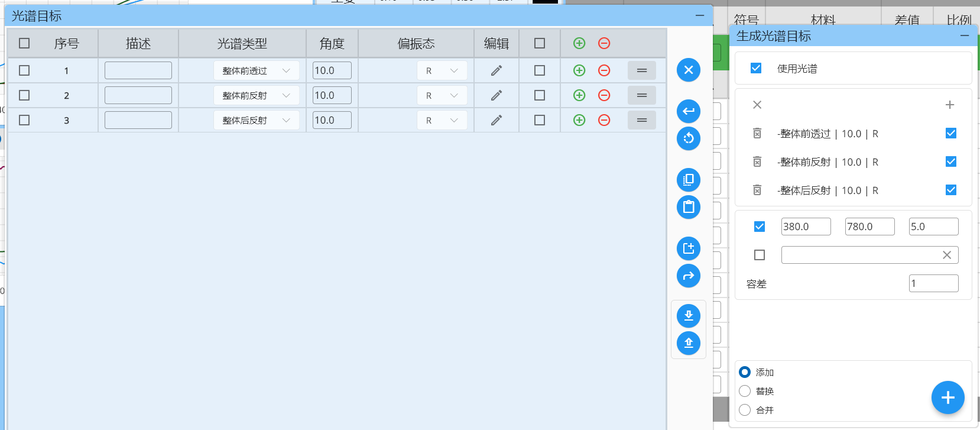
Task: Click the download arrow icon button
Action: coord(689,316)
